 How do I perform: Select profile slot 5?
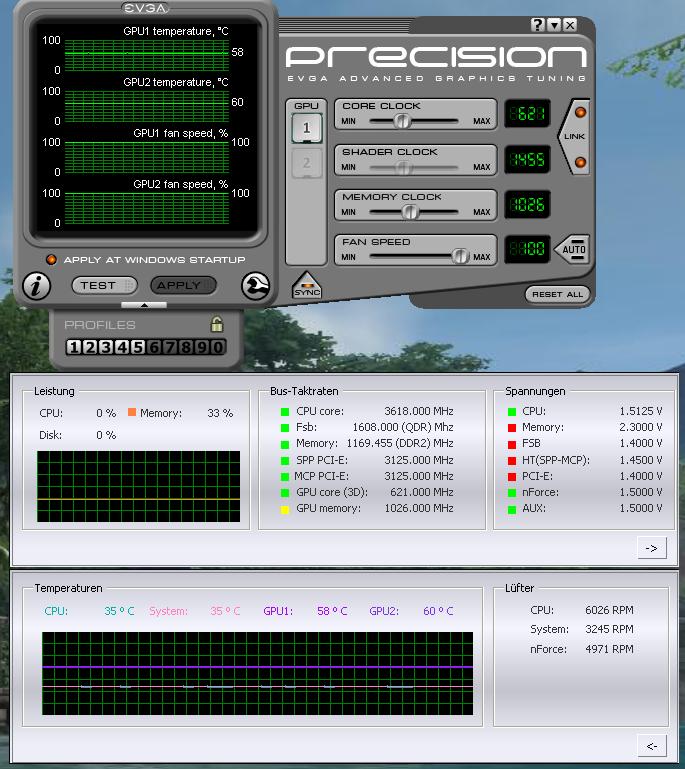[x=138, y=347]
